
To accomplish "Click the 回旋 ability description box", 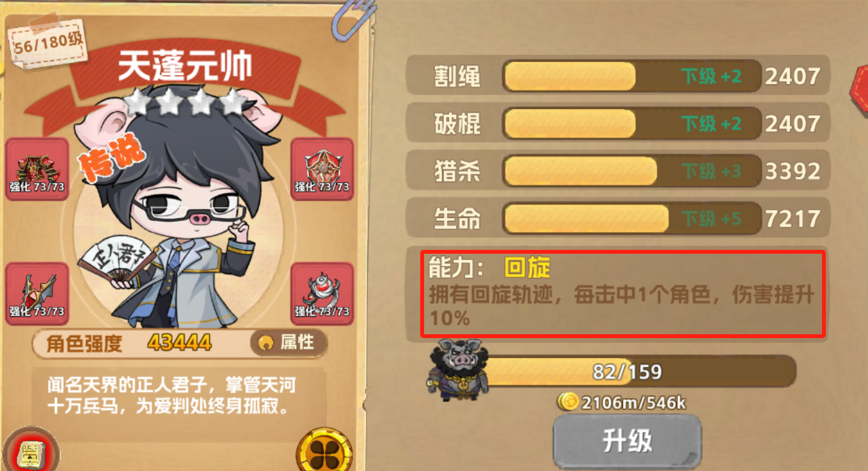I will 622,293.
